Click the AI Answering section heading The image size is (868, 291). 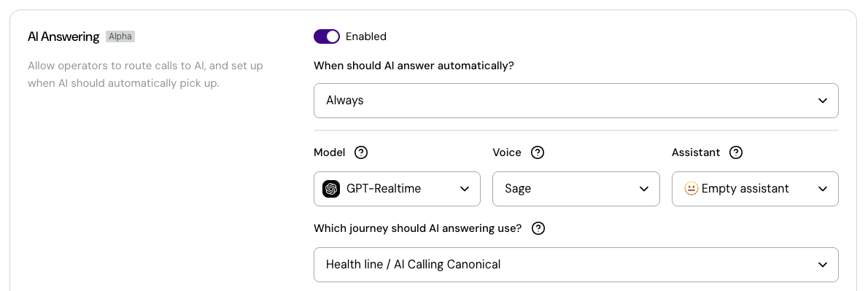coord(63,37)
